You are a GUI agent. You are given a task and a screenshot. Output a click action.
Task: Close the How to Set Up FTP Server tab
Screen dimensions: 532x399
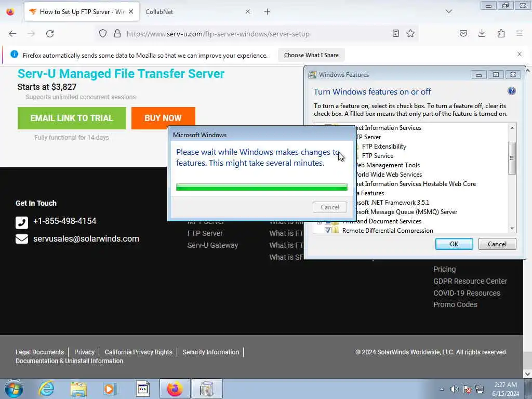pyautogui.click(x=131, y=11)
